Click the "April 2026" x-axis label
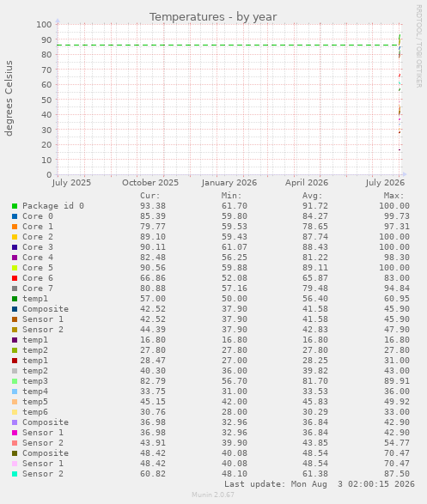This screenshot has width=427, height=504. point(307,183)
